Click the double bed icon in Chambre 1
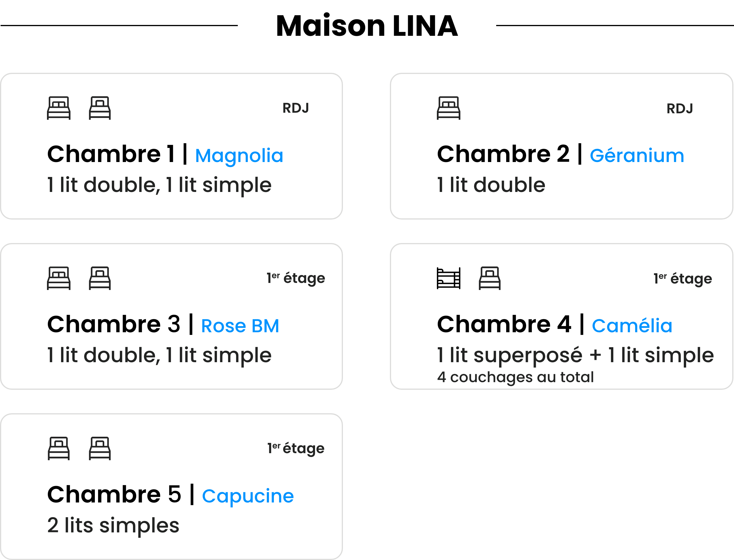The image size is (734, 560). 59,108
